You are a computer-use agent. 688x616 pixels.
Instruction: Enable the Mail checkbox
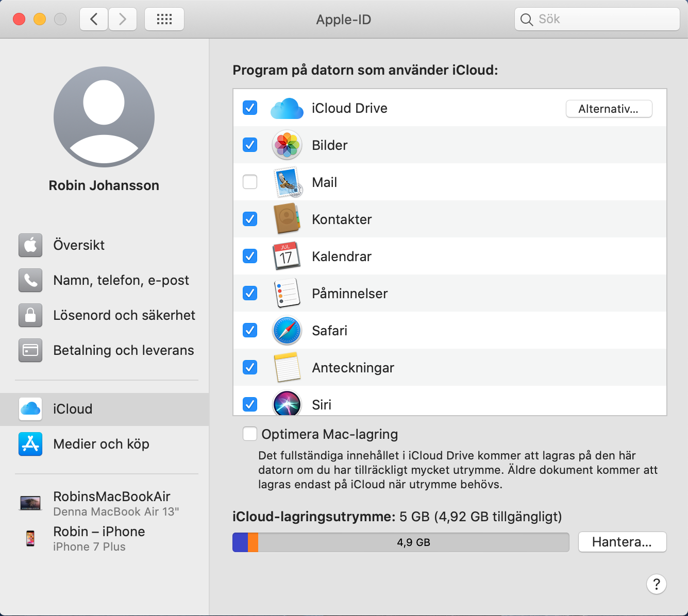coord(250,182)
